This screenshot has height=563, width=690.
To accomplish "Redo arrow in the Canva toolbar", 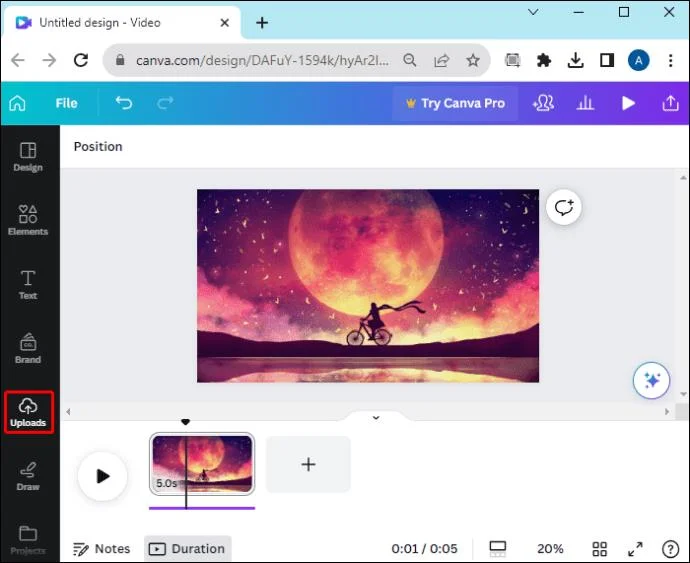I will coord(165,103).
